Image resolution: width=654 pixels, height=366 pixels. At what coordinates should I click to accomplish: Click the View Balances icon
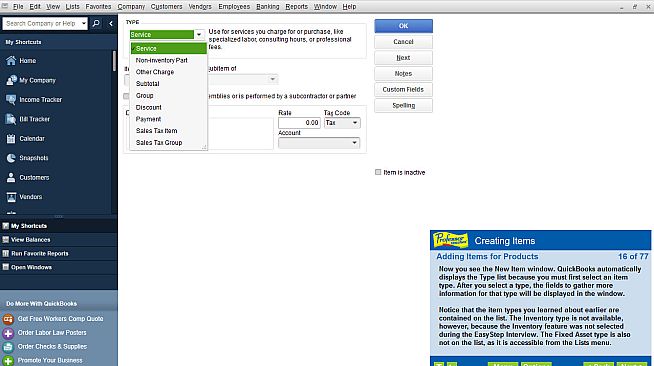pyautogui.click(x=5, y=240)
